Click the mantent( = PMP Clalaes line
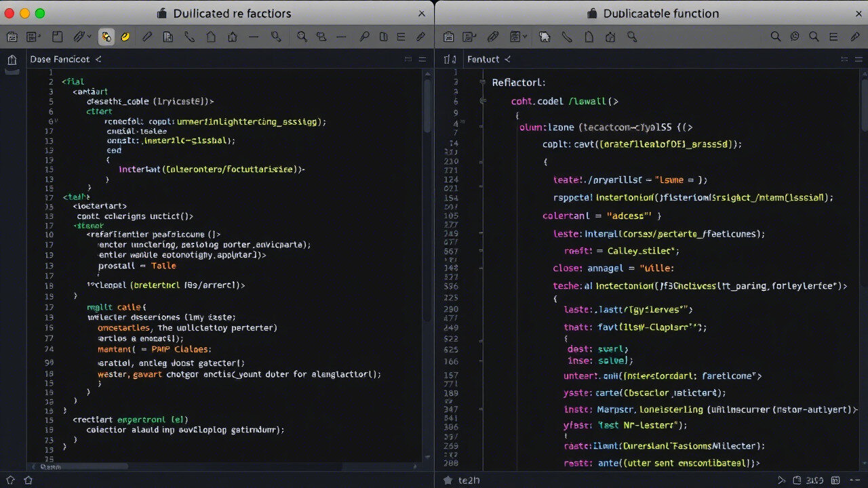This screenshot has height=488, width=868. tap(155, 349)
